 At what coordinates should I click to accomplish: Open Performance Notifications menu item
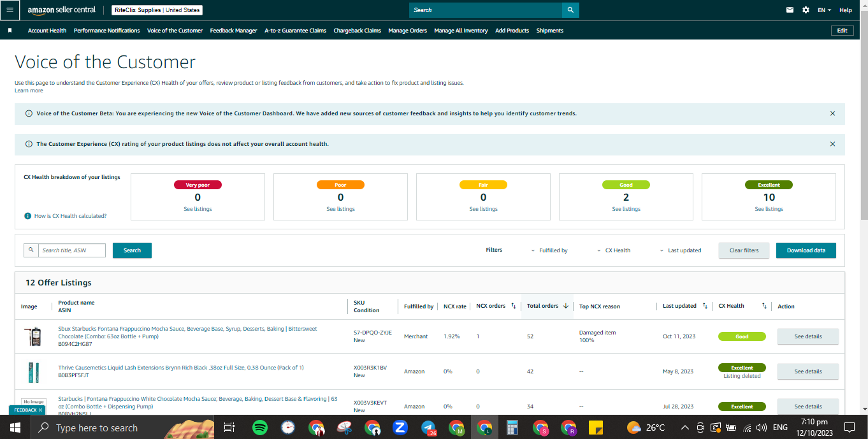[x=107, y=31]
